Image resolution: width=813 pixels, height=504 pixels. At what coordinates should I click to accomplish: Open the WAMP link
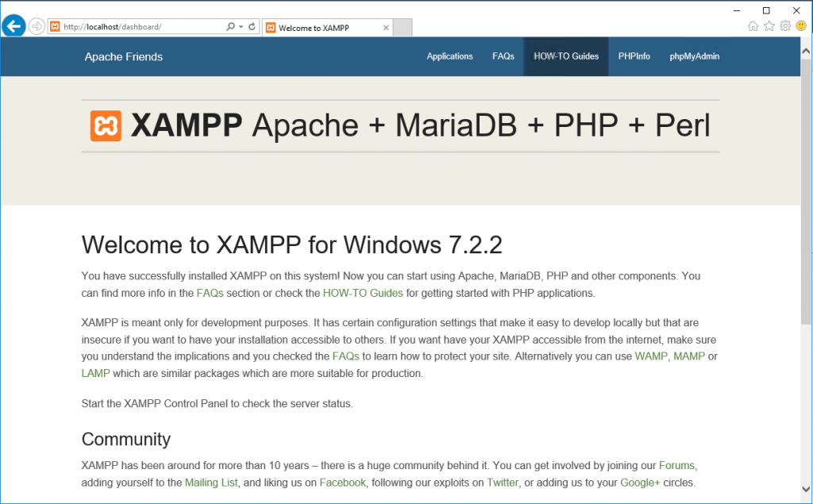click(651, 356)
